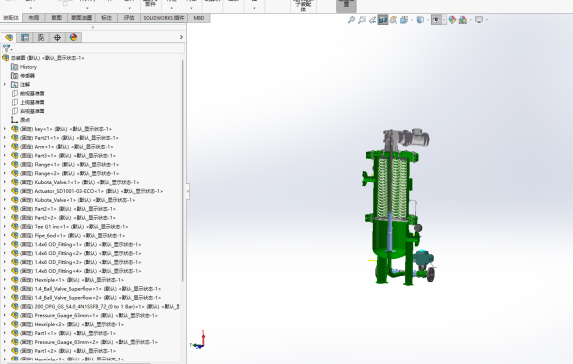Select Pressure_Guage_63mm<1> in tree

tap(89, 315)
